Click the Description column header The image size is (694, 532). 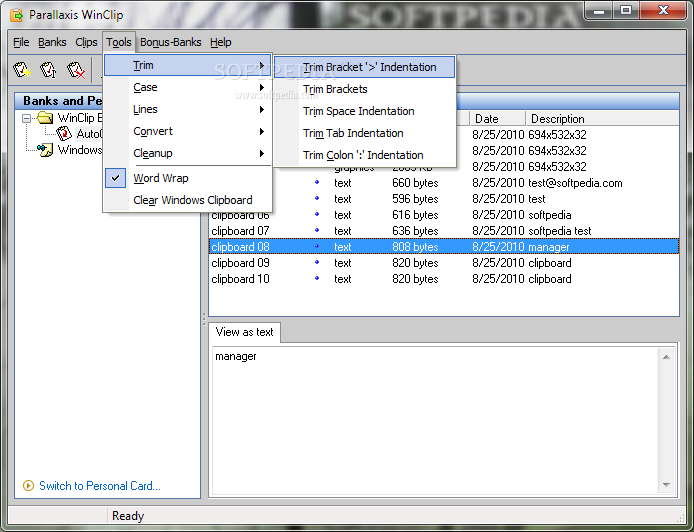point(602,119)
